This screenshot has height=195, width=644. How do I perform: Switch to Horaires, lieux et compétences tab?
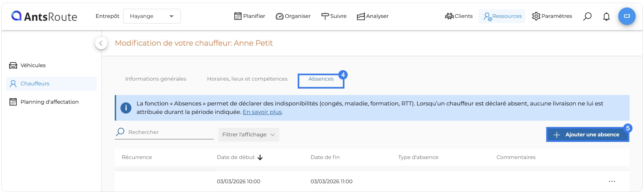(x=247, y=79)
